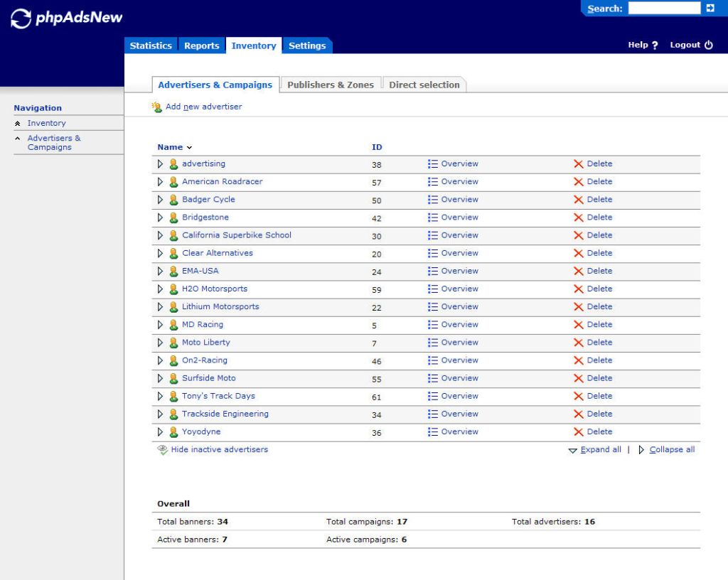Switch to Publishers & Zones tab

click(x=331, y=85)
